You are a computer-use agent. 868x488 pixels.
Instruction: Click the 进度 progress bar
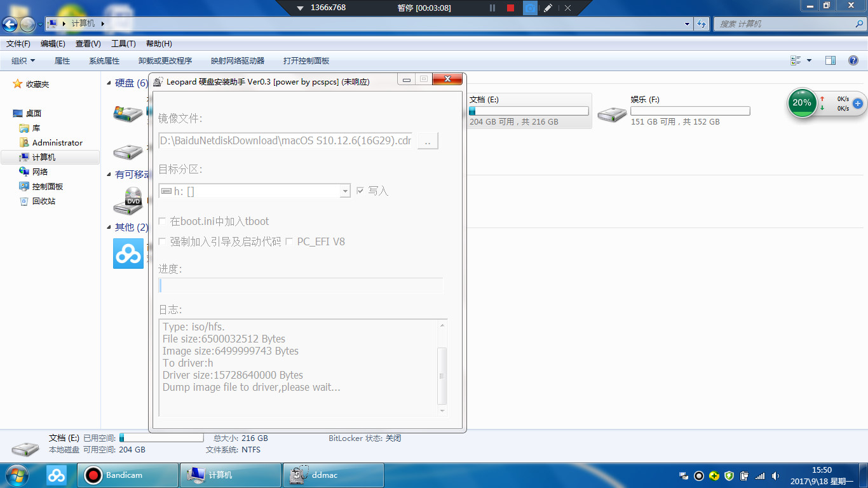(301, 285)
